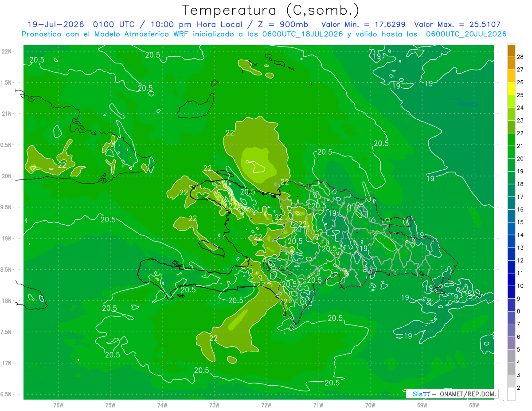
Task: Click the blue legend band between 14 and 15
Action: 511,229
